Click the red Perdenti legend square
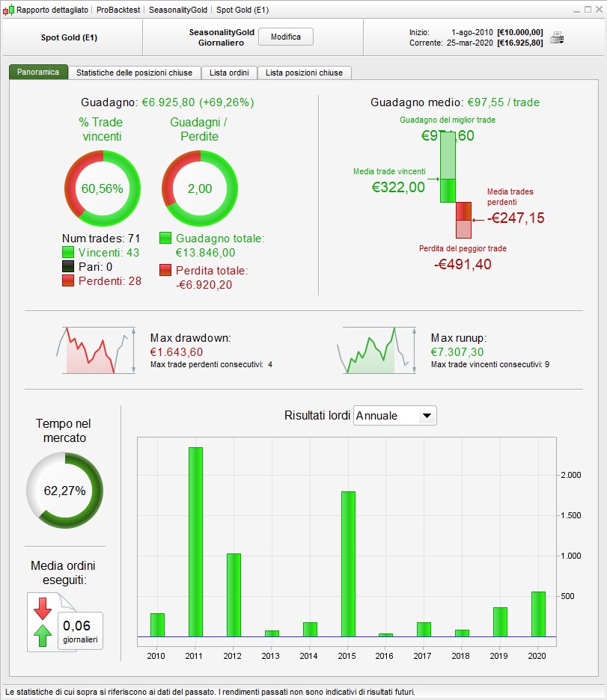607x700 pixels. click(68, 280)
